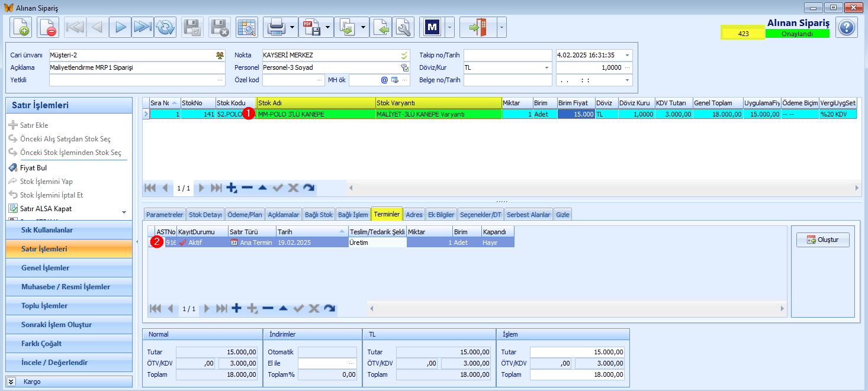Image resolution: width=868 pixels, height=391 pixels.
Task: Export to PDF with the PDF save icon
Action: pyautogui.click(x=311, y=27)
